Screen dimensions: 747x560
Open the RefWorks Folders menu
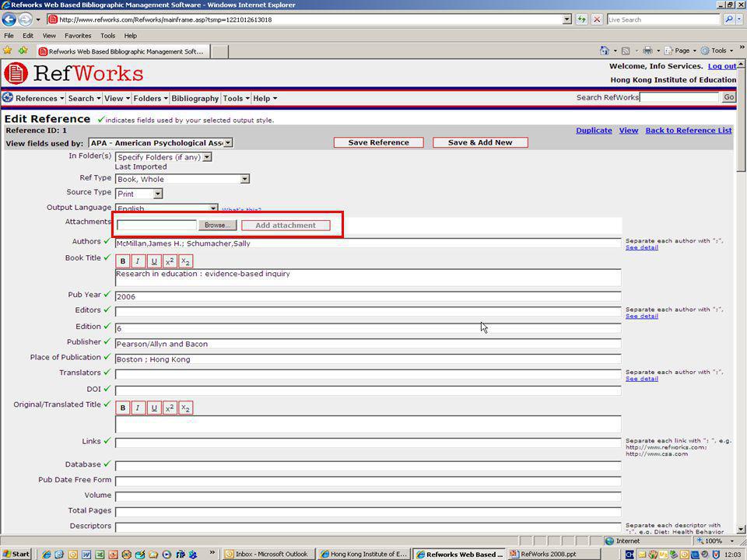tap(150, 98)
